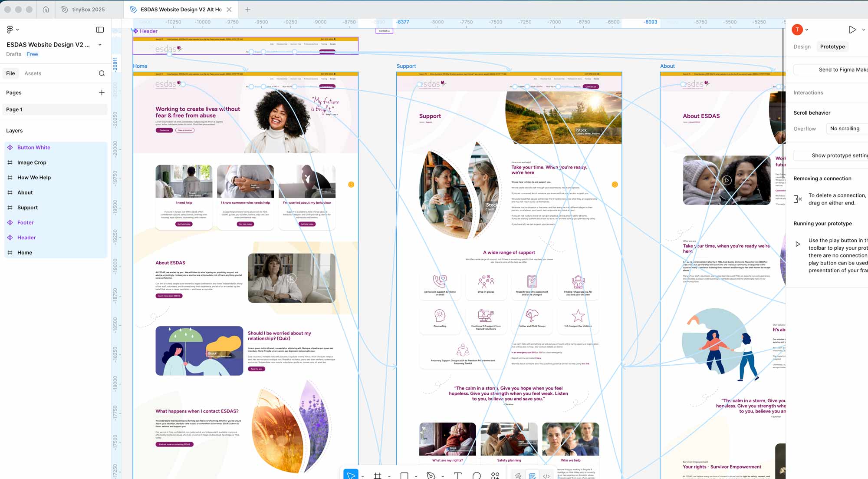
Task: Select the Pen tool
Action: coord(431,476)
